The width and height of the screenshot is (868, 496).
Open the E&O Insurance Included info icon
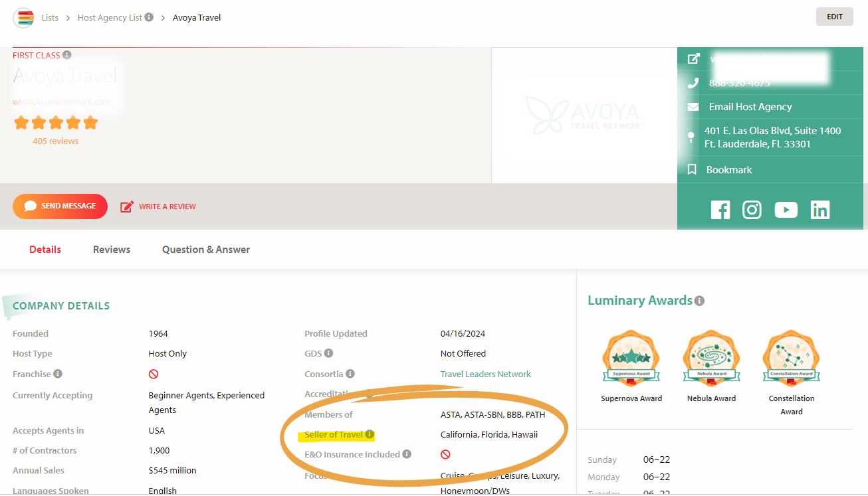click(x=407, y=454)
